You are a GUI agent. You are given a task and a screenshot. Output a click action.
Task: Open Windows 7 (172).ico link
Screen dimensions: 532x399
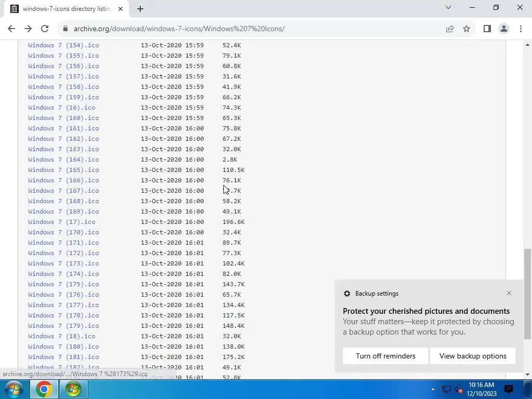click(63, 253)
